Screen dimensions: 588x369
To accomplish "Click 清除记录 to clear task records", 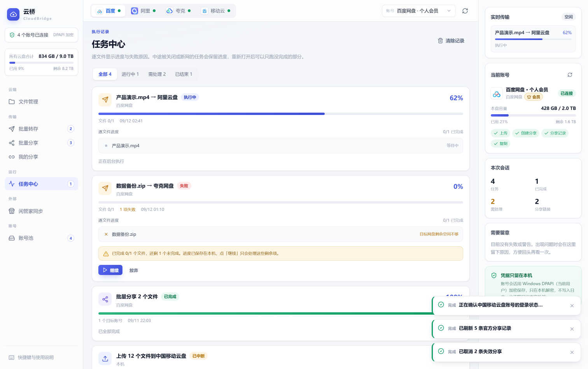I will (x=451, y=41).
